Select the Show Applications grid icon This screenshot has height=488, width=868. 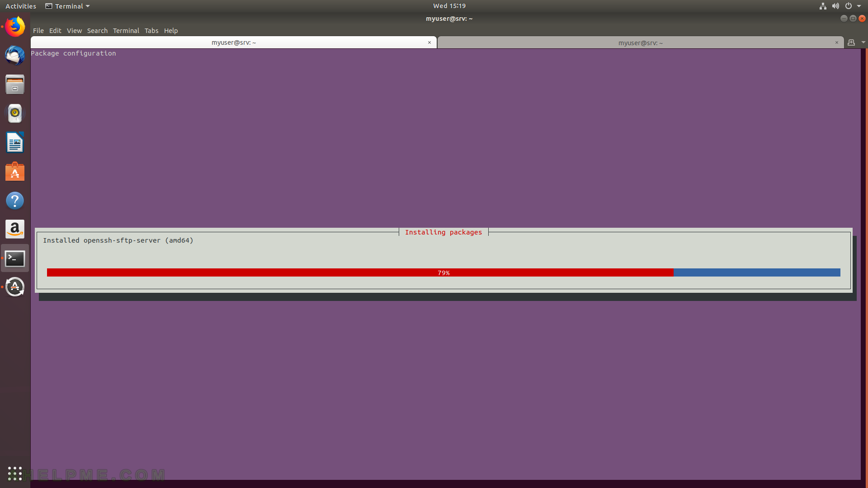coord(15,473)
